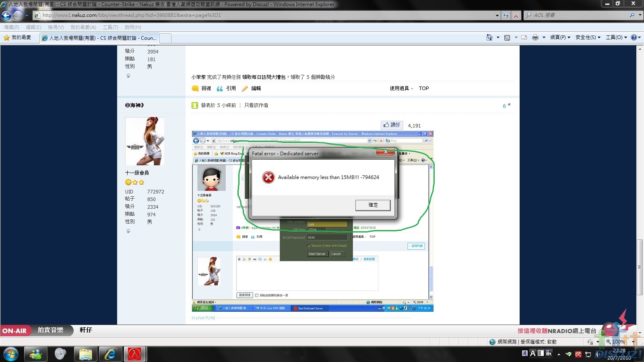Open the Fatal error screenshot image in post

pyautogui.click(x=313, y=221)
